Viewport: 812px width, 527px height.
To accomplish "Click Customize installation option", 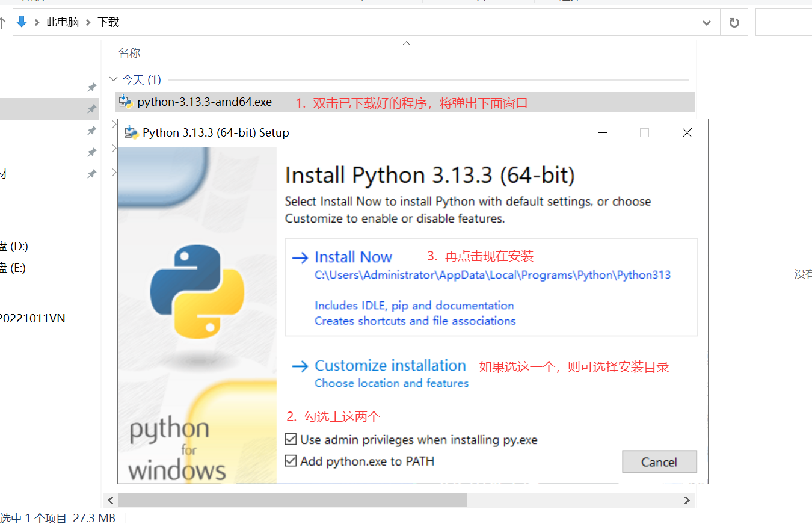I will click(390, 365).
